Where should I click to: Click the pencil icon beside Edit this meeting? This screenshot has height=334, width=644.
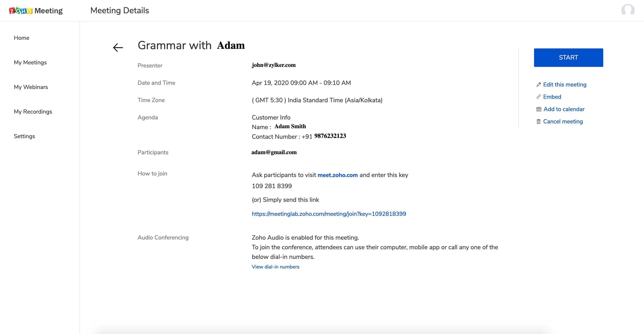point(538,85)
